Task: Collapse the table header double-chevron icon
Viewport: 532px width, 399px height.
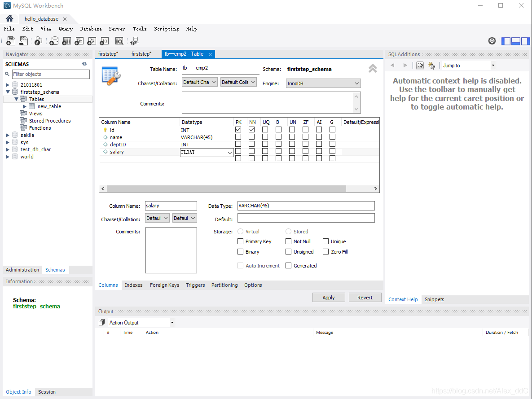Action: pos(373,68)
